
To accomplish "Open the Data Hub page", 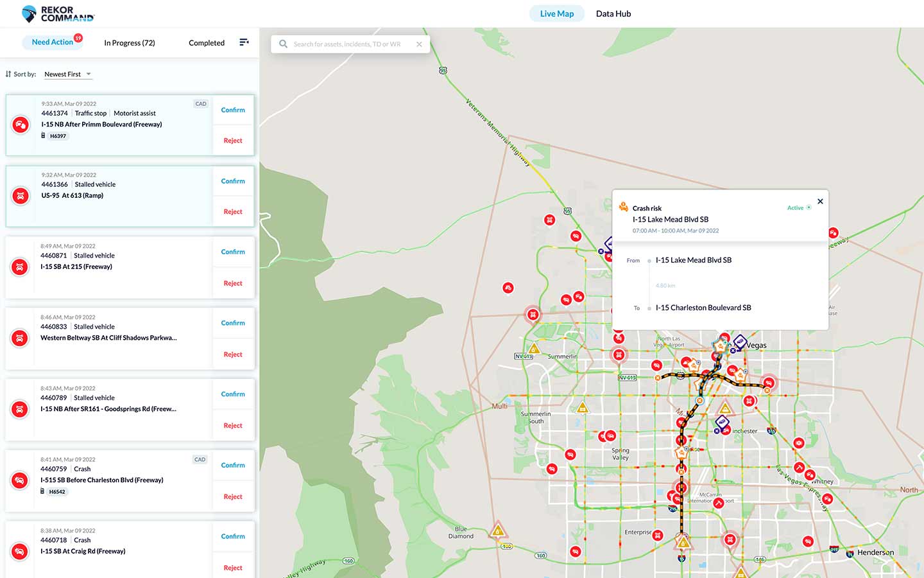I will click(613, 13).
